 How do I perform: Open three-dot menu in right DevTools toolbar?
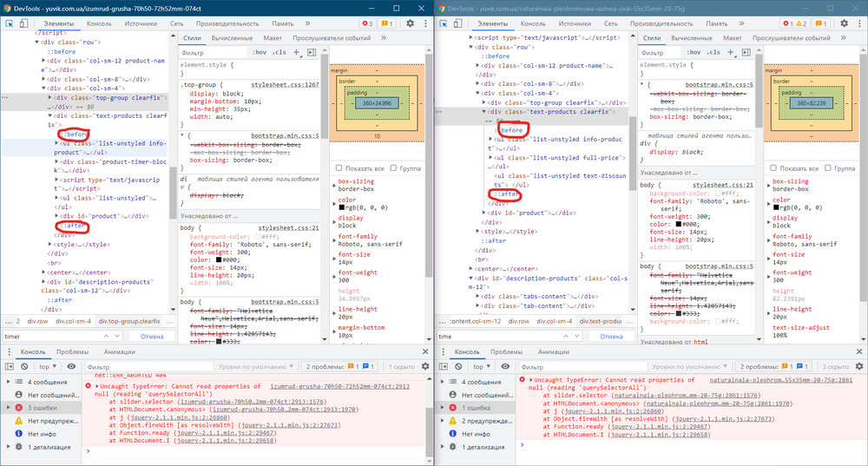point(859,23)
